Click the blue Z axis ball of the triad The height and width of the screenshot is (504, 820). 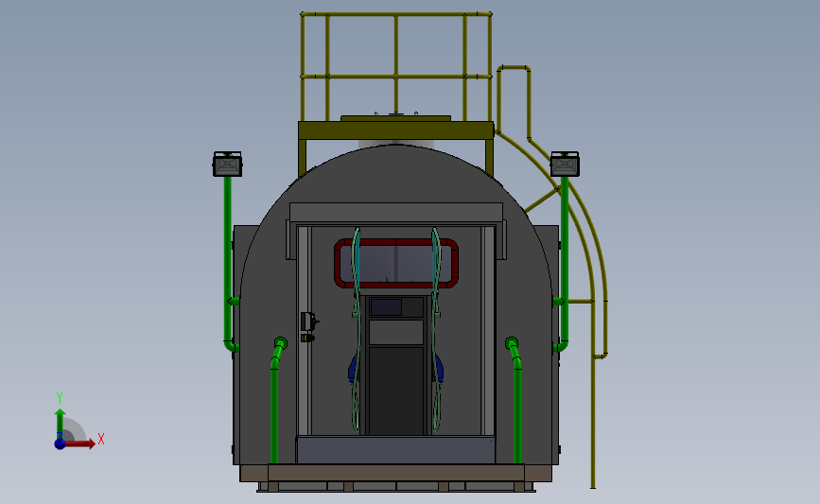(61, 443)
